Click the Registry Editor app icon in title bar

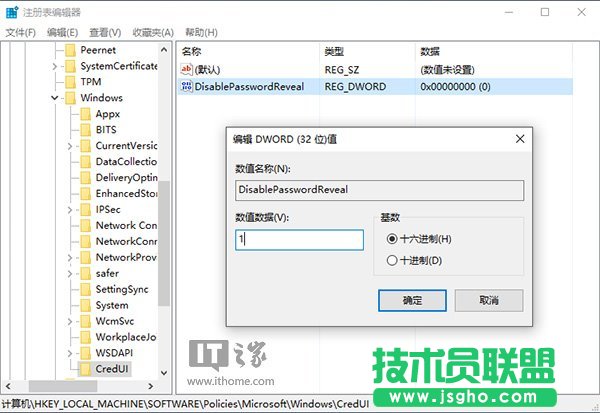pos(12,12)
